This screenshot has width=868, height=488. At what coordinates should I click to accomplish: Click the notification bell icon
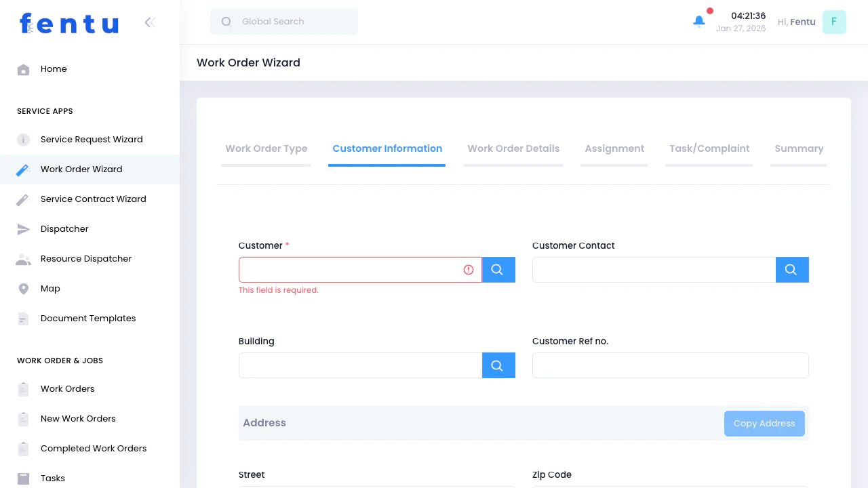(698, 21)
